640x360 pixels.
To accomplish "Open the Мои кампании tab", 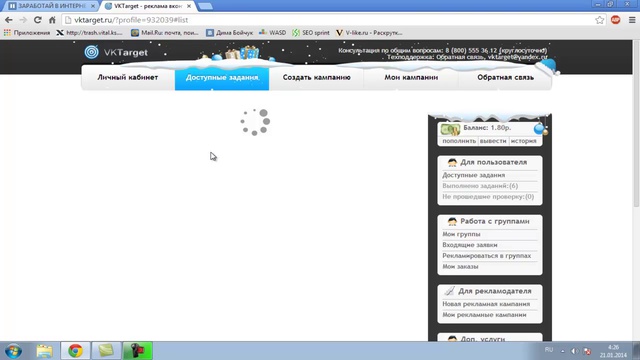I will (411, 77).
